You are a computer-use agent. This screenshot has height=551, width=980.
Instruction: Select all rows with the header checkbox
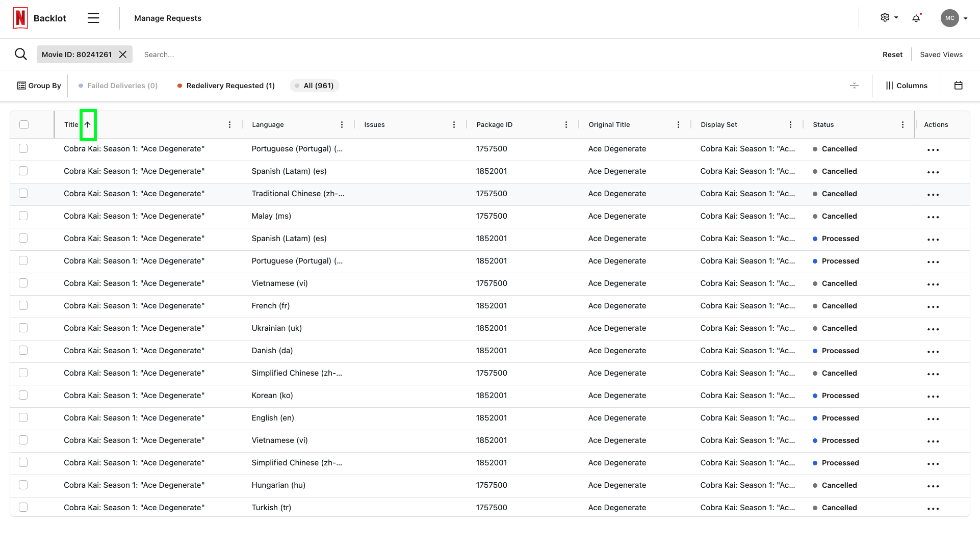(x=23, y=124)
